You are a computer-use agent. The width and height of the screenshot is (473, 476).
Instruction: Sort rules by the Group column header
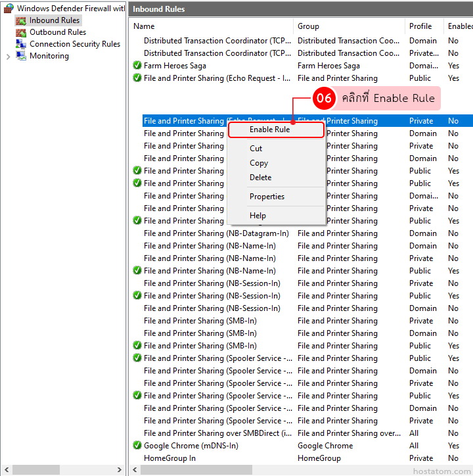(x=308, y=26)
